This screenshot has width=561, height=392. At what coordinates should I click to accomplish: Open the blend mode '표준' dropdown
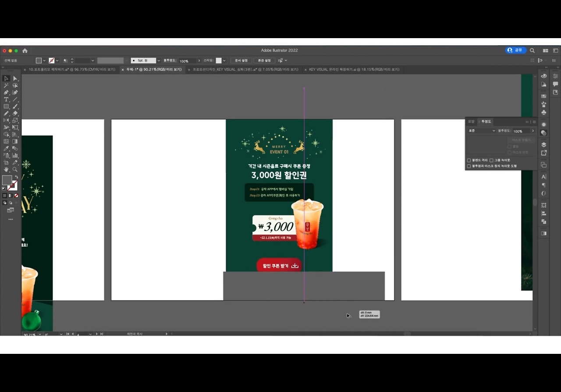coord(481,131)
